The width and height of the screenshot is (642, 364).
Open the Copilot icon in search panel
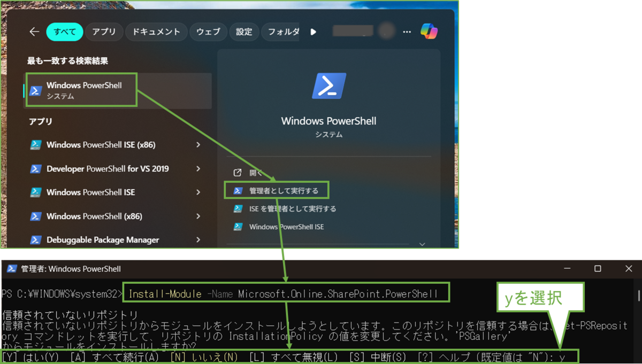[429, 31]
